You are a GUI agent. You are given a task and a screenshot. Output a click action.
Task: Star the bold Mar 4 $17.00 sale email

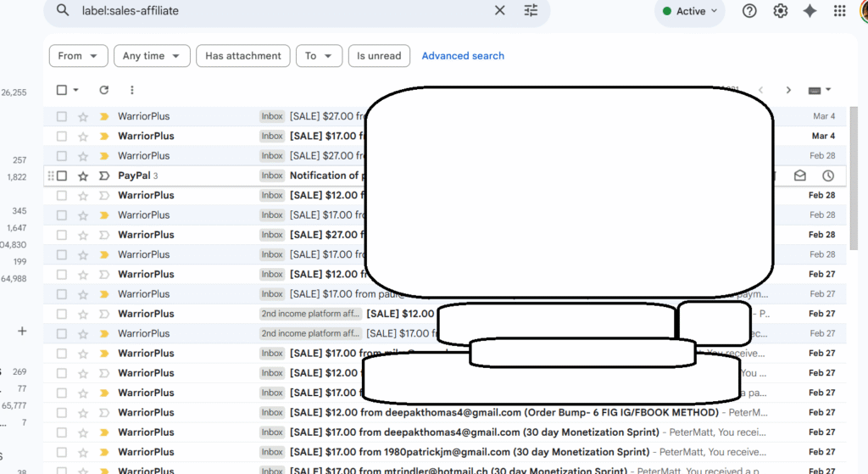click(x=83, y=137)
